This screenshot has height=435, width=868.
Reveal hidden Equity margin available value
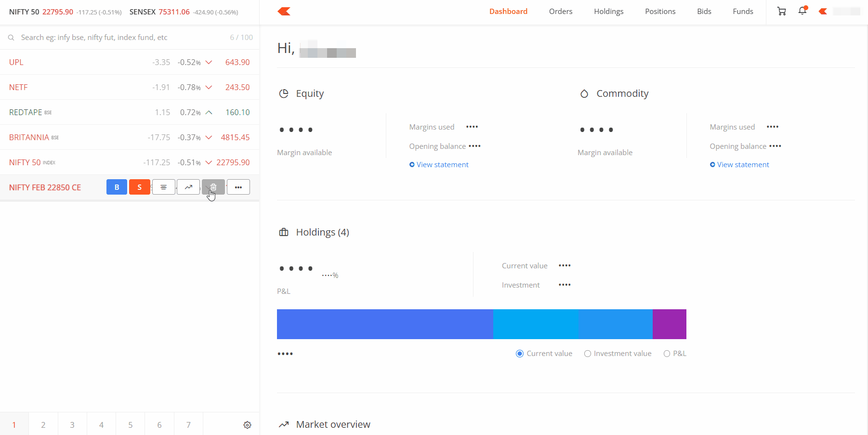click(296, 130)
